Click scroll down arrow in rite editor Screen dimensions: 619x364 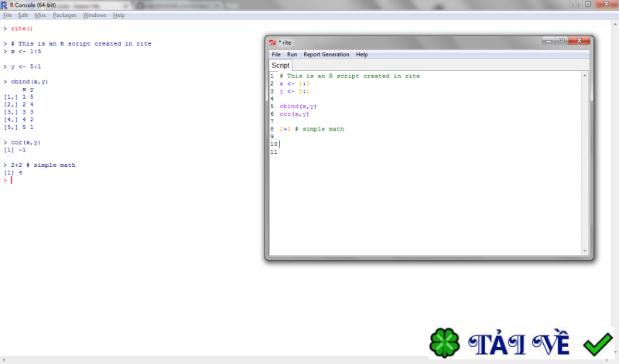click(585, 251)
